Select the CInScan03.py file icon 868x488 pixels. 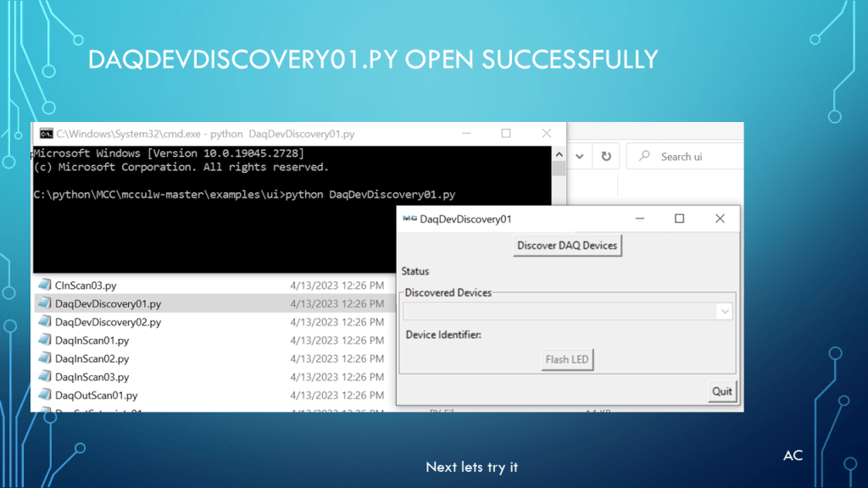[x=44, y=286]
